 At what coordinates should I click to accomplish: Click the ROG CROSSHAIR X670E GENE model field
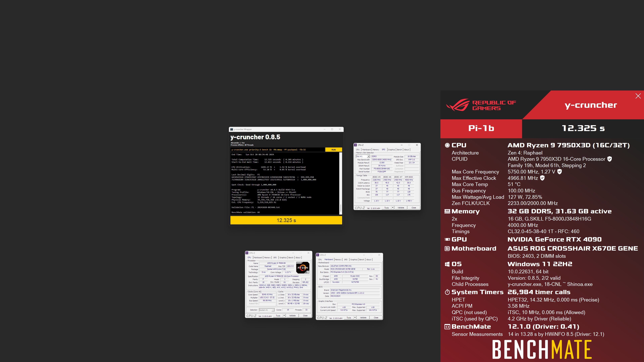point(346,269)
